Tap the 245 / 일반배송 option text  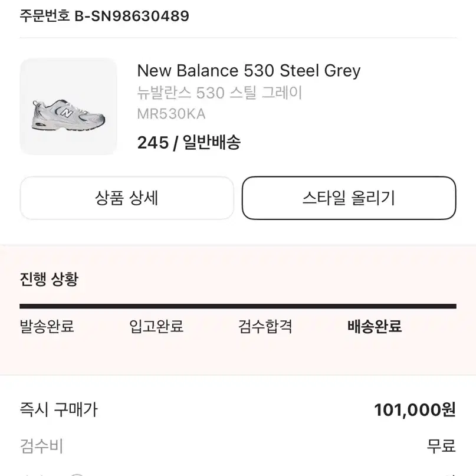(x=189, y=142)
